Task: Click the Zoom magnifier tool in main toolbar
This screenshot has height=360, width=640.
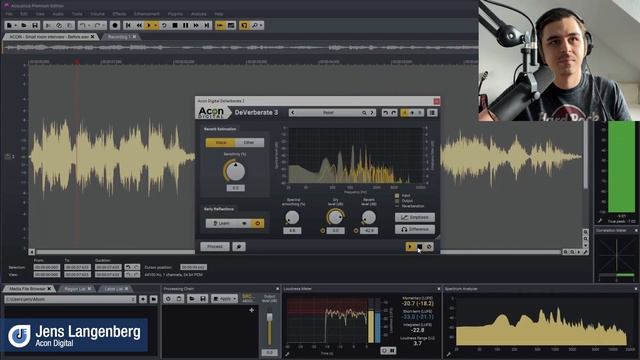Action: [x=255, y=25]
